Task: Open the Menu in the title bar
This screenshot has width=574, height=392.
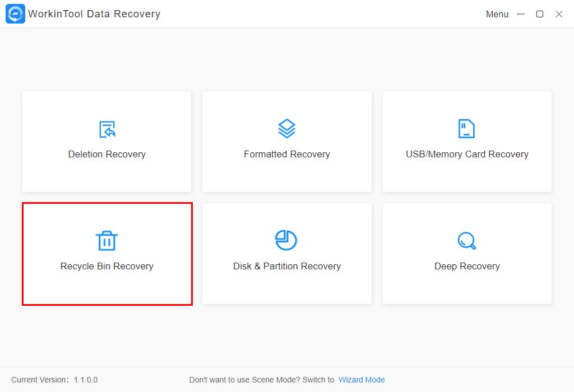Action: point(497,14)
